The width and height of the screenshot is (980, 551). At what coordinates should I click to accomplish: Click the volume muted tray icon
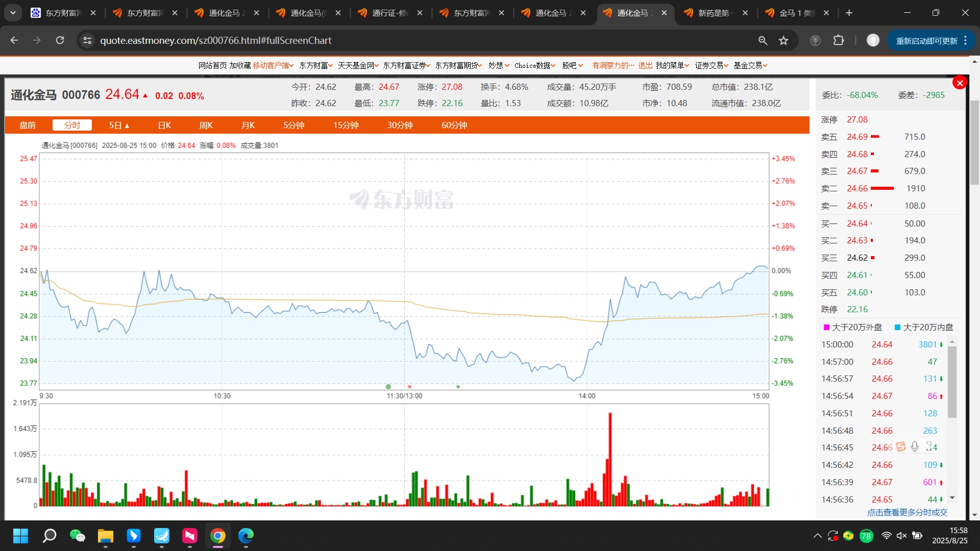point(901,536)
